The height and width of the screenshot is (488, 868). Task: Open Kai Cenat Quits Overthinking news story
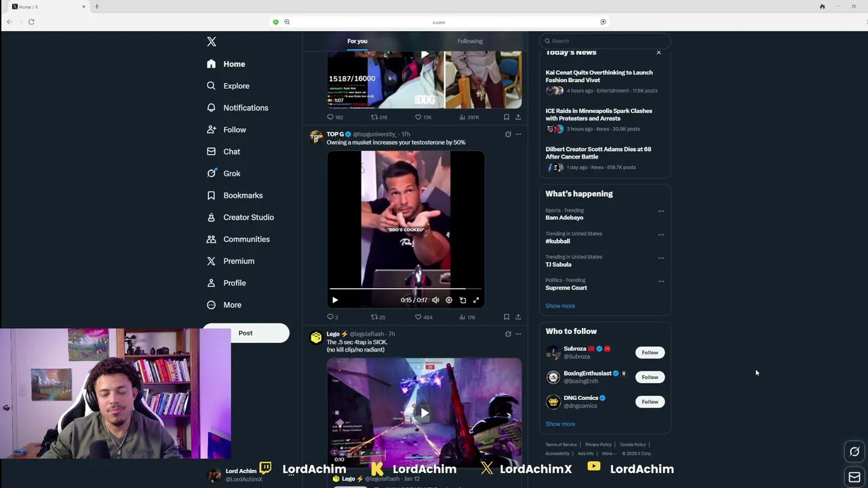tap(605, 83)
